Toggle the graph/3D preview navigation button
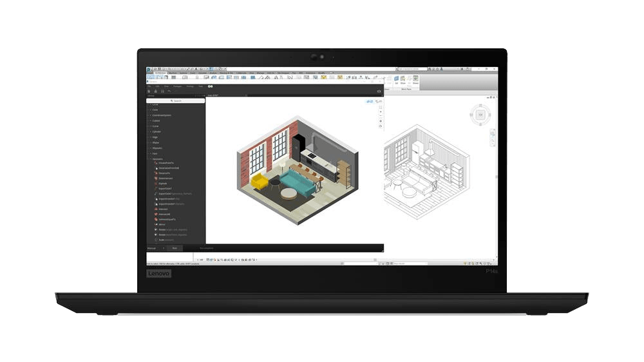This screenshot has height=362, width=644. pos(370,101)
